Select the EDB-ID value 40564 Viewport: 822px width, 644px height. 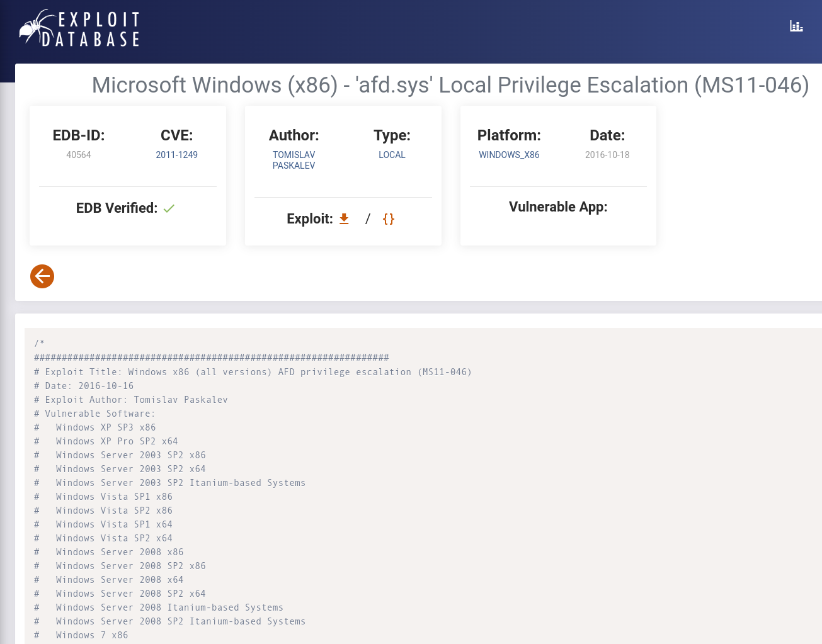(x=79, y=155)
